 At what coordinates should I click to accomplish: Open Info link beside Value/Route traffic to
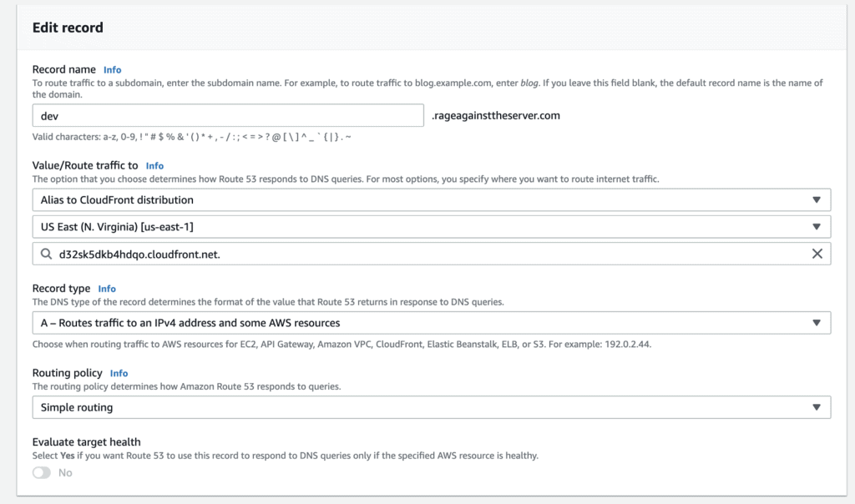(x=154, y=166)
